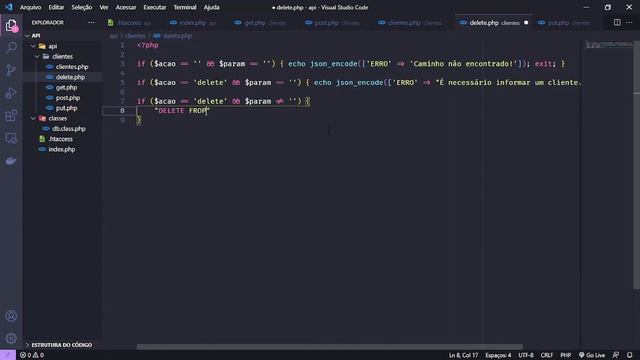Open the Remote Explorer view
This screenshot has width=640, height=360.
coord(11,138)
